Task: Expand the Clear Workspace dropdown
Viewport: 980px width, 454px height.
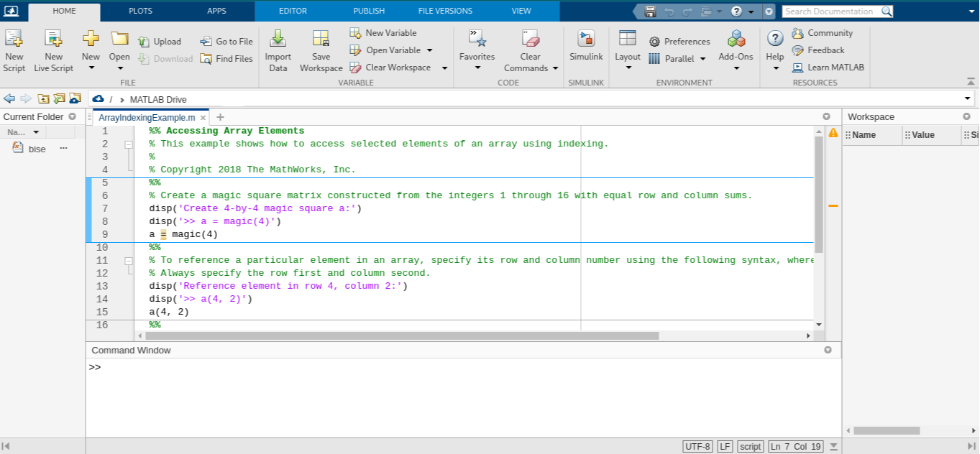Action: click(x=444, y=67)
